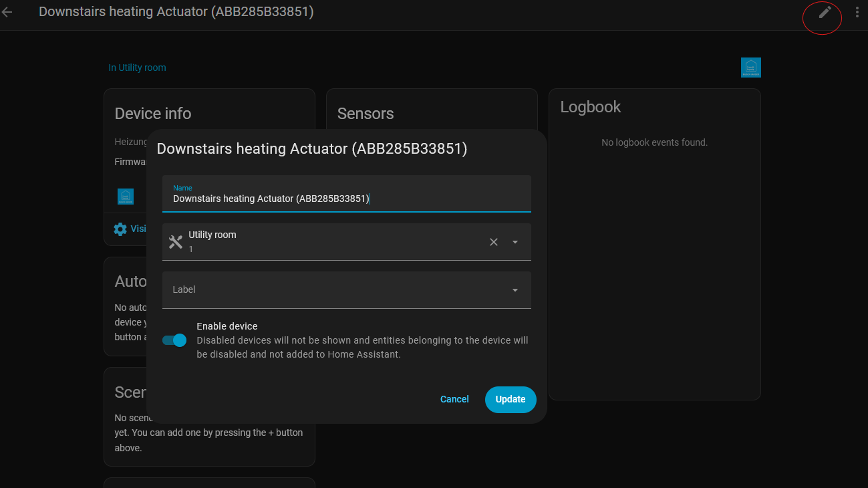Screen dimensions: 868x488
Task: Go back using the top-left arrow
Action: pos(7,12)
